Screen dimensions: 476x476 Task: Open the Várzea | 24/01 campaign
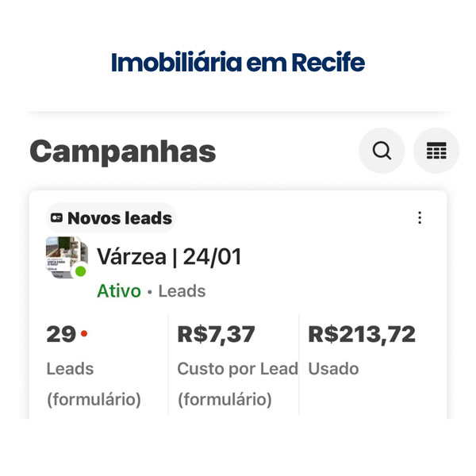169,257
